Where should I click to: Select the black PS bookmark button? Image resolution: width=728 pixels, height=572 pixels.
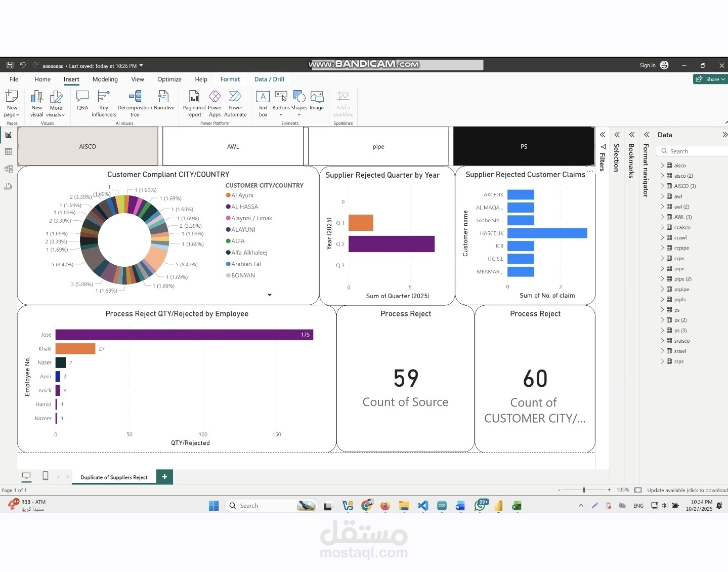(x=524, y=146)
